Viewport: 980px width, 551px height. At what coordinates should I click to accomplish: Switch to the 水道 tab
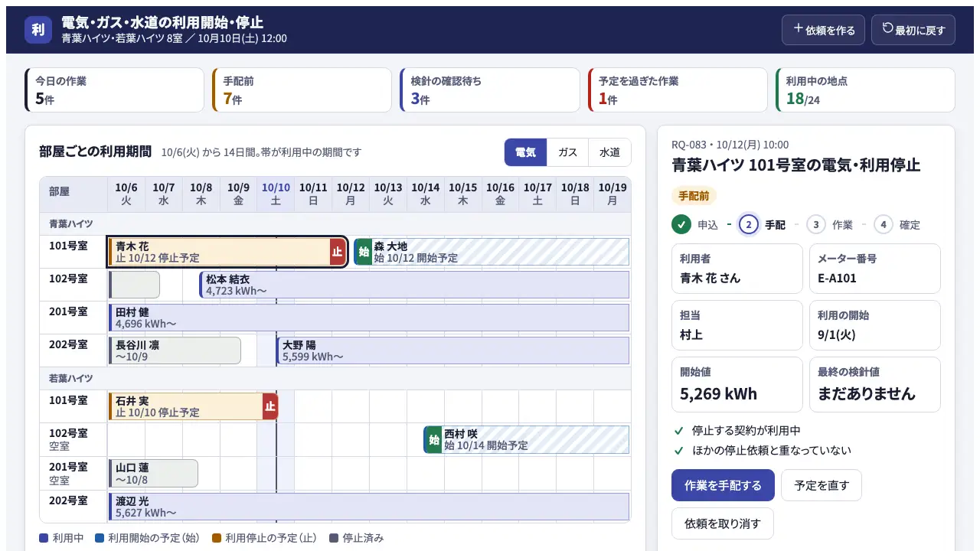point(609,152)
